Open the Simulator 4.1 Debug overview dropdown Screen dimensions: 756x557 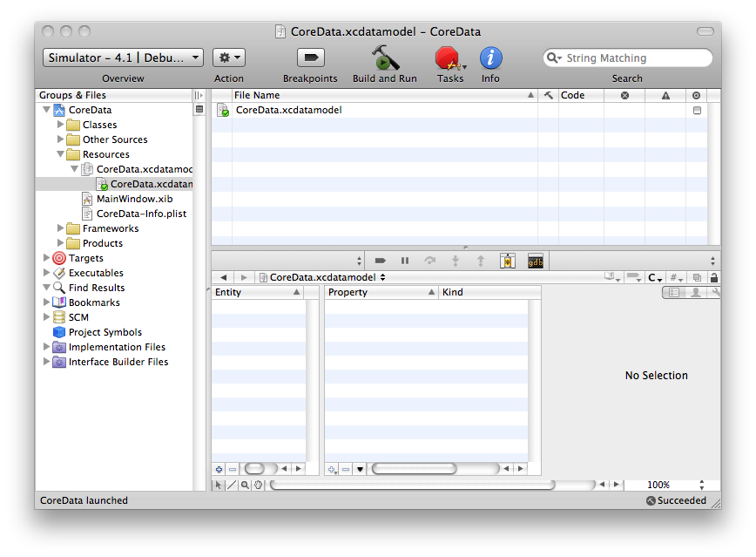tap(123, 58)
